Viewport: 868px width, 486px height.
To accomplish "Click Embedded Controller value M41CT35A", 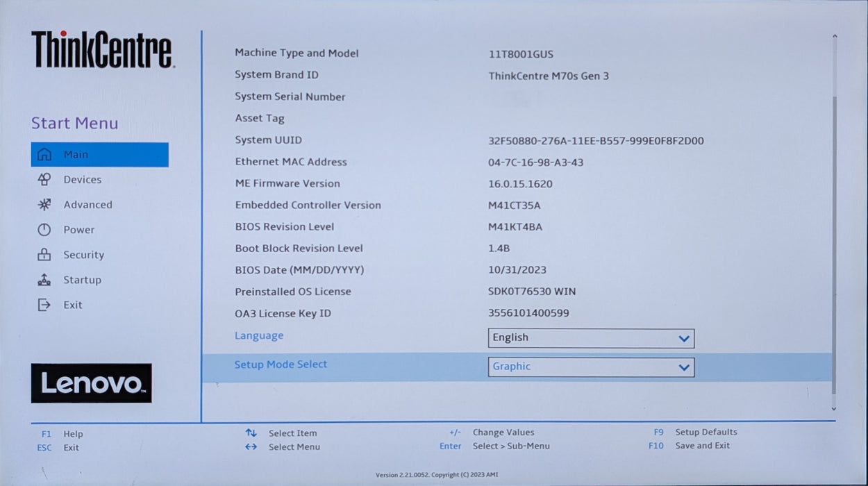I will point(514,206).
